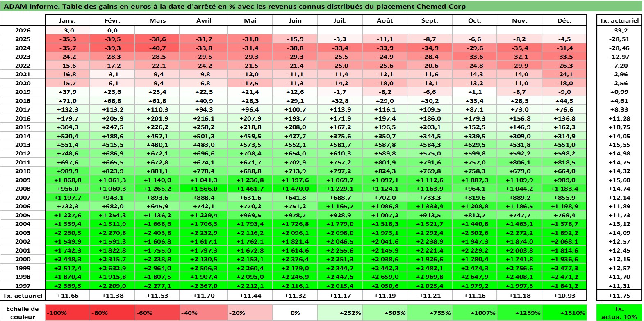Screen dimensions: 644x321
Task: Click the -100% red legend swatch
Action: (x=67, y=312)
